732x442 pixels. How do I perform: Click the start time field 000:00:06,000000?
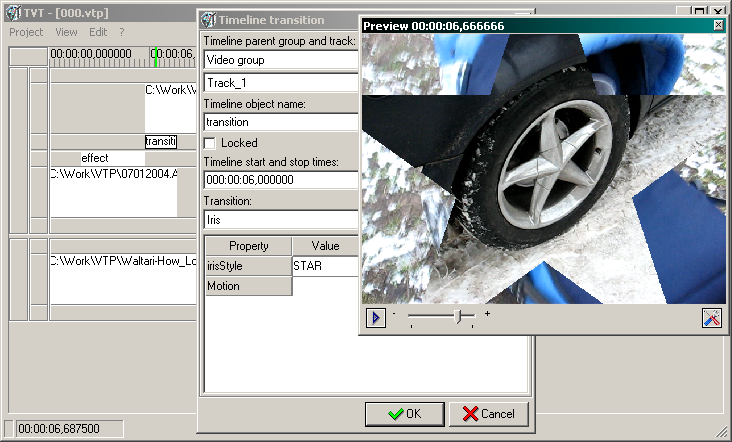[281, 180]
